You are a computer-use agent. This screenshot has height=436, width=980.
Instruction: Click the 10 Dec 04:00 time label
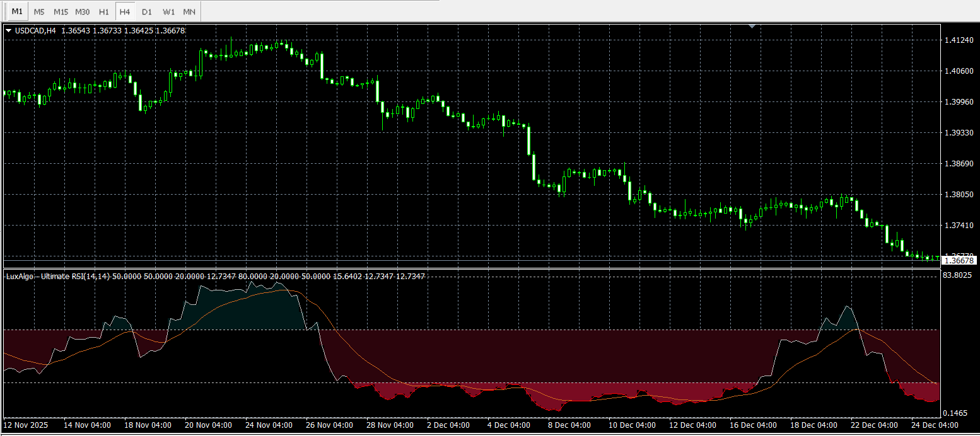pyautogui.click(x=632, y=425)
